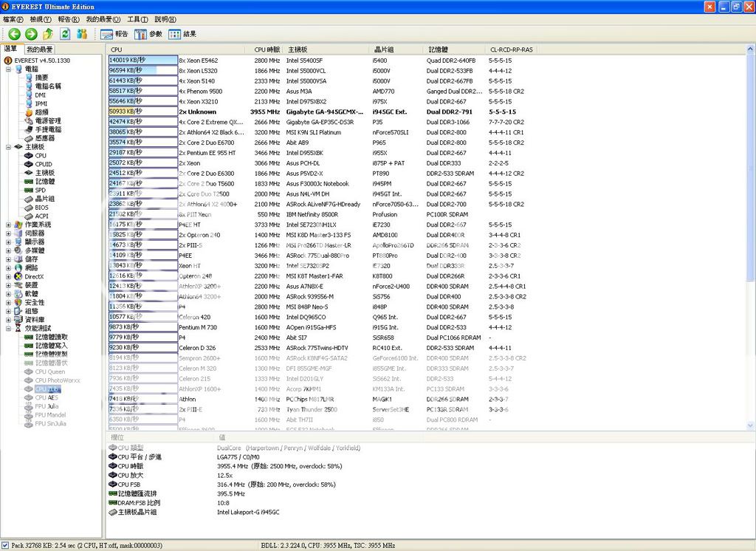Expand the 多媒體 multimedia node
This screenshot has width=756, height=551.
point(8,250)
